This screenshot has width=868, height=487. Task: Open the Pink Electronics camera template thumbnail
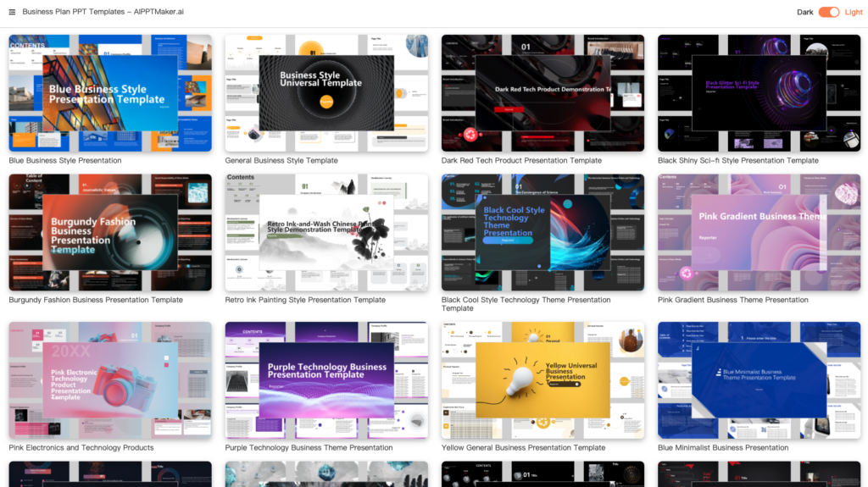110,380
